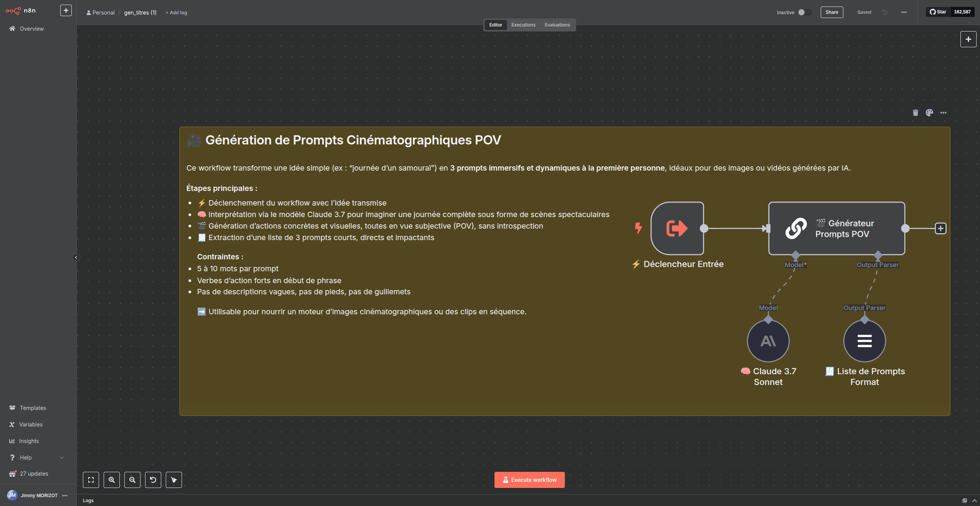Open the Déclencheur Entrée trigger node
The height and width of the screenshot is (506, 980).
pos(677,228)
